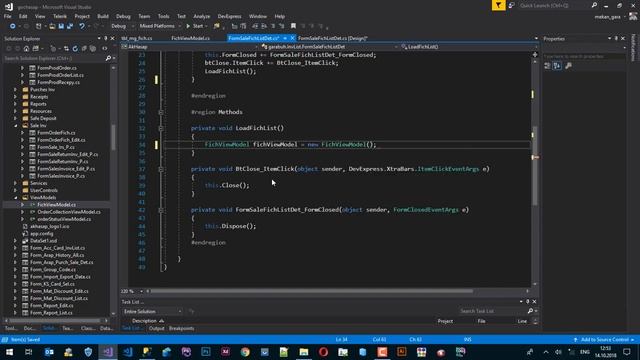Screen dimensions: 640x360
Task: Click the Home icon in Solution Explorer
Action: tap(26, 49)
